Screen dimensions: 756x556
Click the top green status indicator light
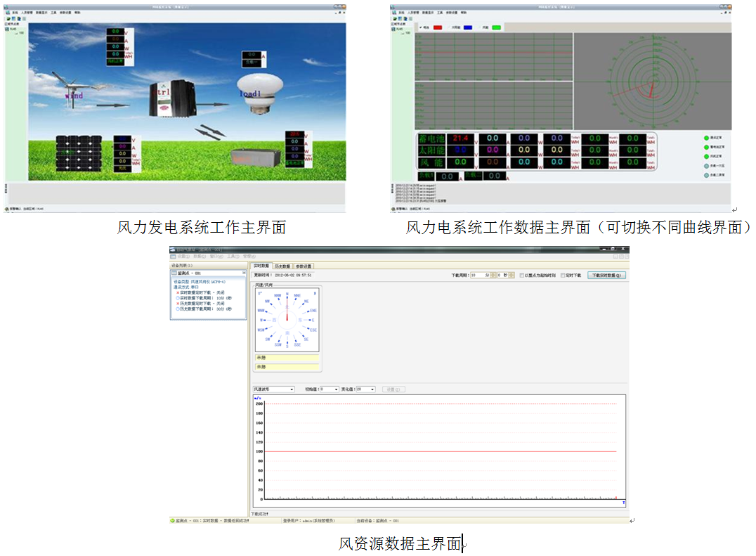pyautogui.click(x=706, y=138)
